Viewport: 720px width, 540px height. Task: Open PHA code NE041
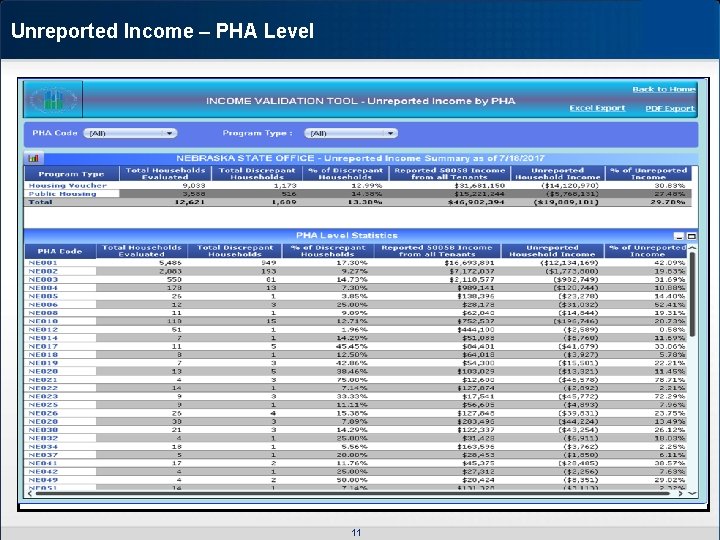[x=43, y=463]
